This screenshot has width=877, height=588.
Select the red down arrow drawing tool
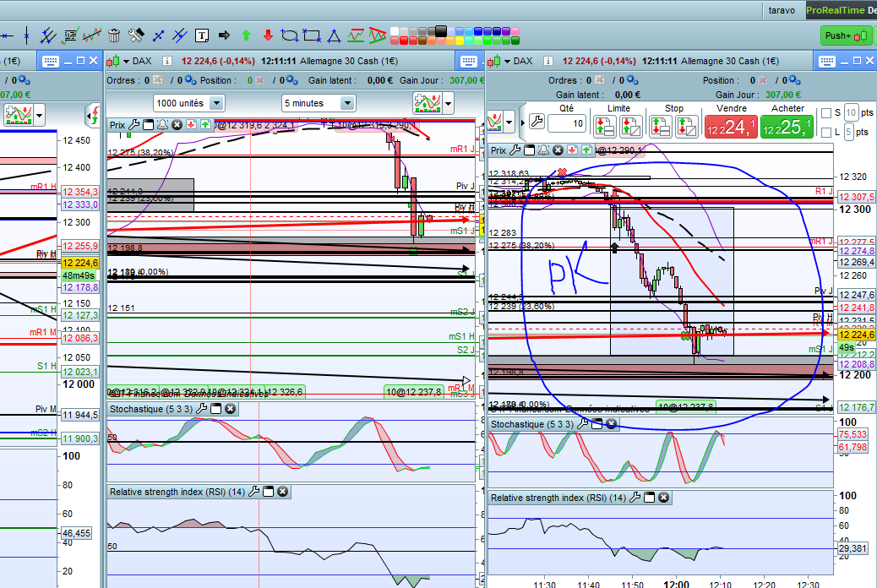click(268, 35)
